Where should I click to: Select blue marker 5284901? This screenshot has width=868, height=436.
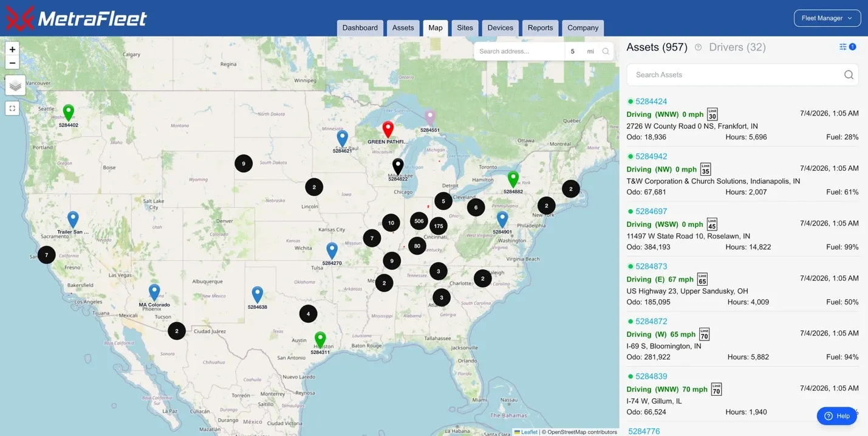coord(502,220)
